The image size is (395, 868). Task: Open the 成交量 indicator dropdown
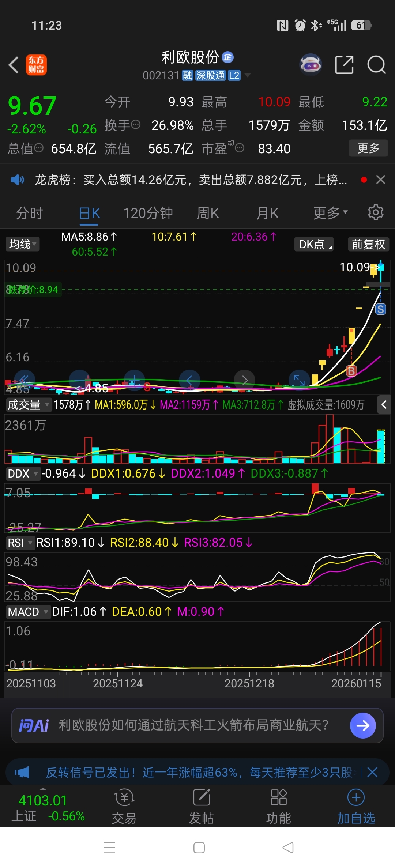click(28, 405)
